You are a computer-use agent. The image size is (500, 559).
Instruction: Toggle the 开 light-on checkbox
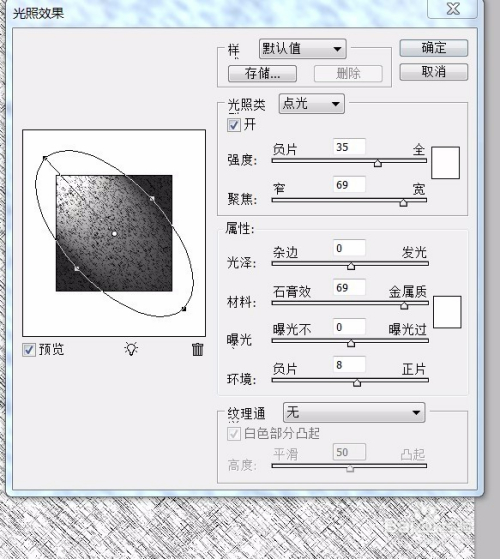click(x=234, y=125)
